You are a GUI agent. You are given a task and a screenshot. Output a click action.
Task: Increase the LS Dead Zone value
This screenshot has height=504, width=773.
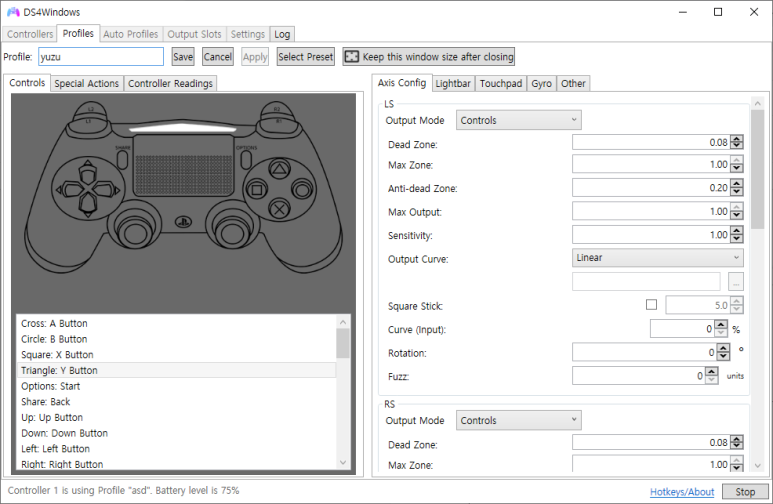coord(737,139)
